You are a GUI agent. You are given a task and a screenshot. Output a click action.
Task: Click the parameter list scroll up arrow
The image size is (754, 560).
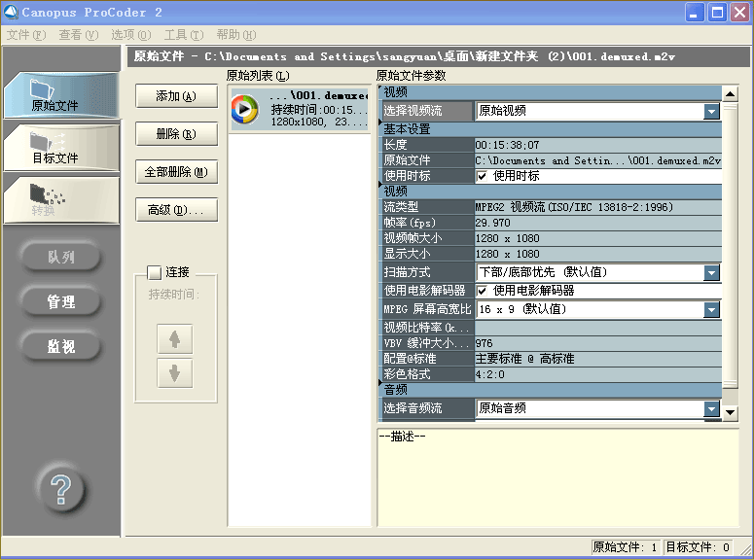click(x=730, y=93)
